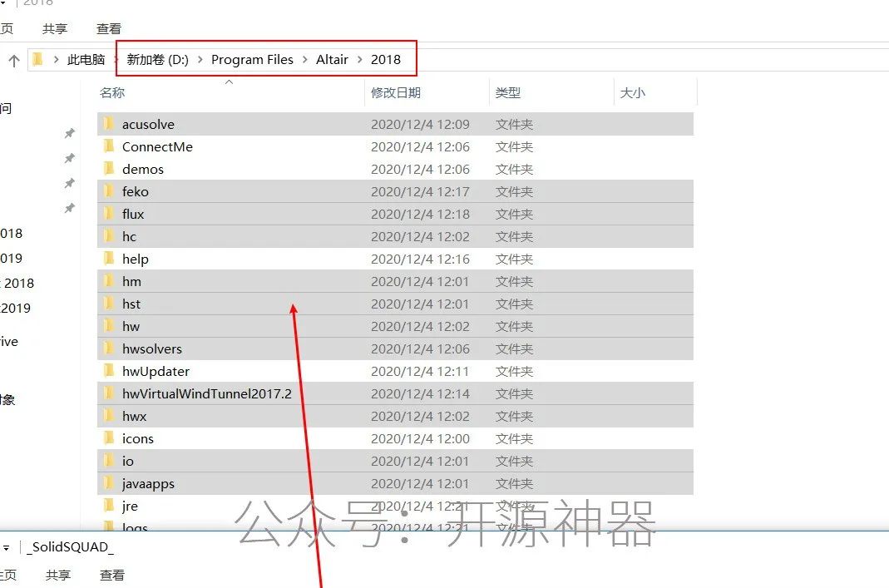
Task: Open the 共享 ribbon tab
Action: [x=55, y=28]
